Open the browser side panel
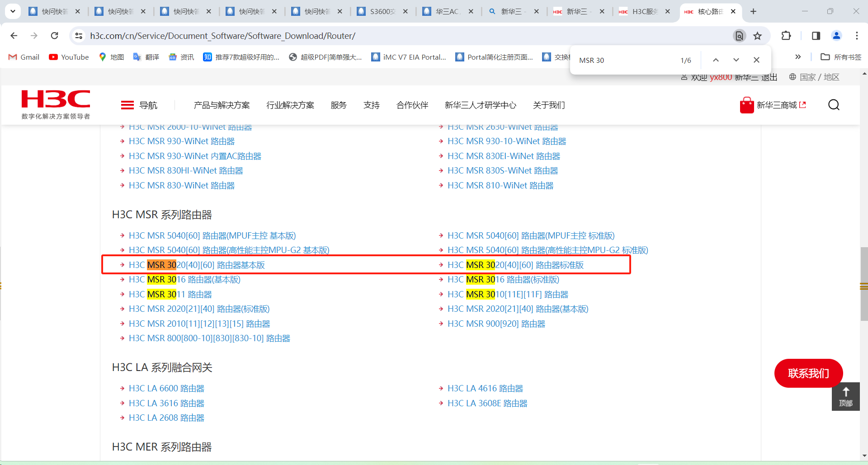Viewport: 868px width, 465px height. [816, 36]
